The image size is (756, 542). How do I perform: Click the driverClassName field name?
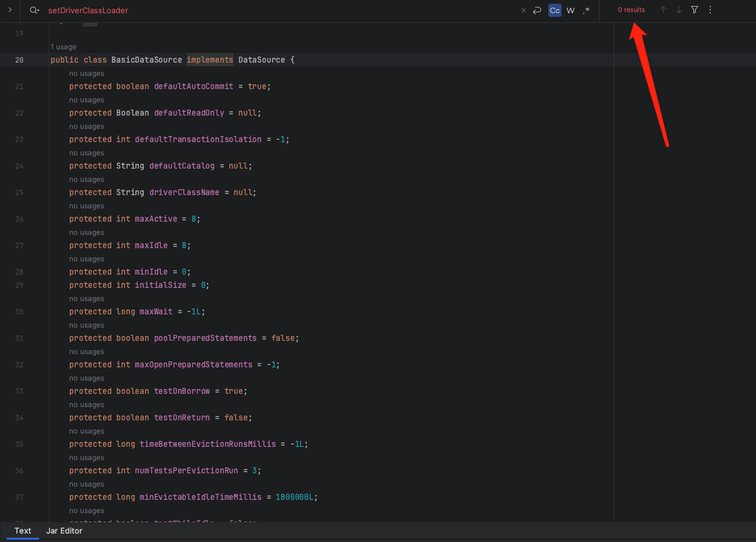(184, 192)
